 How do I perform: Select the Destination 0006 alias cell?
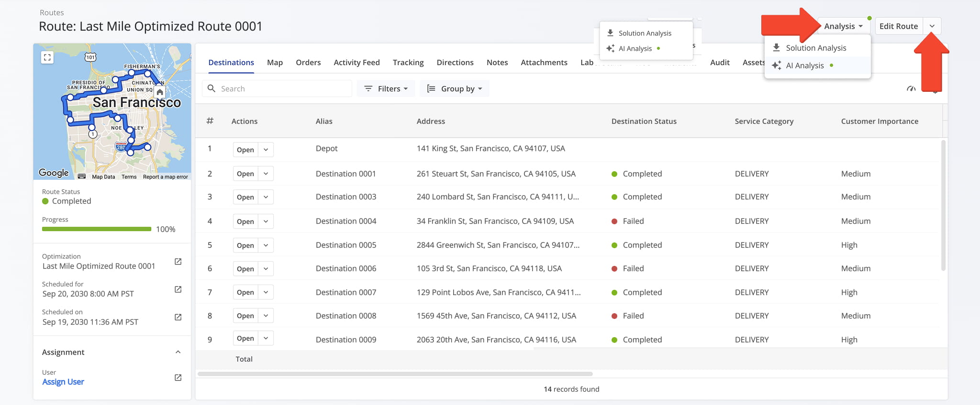click(x=346, y=269)
